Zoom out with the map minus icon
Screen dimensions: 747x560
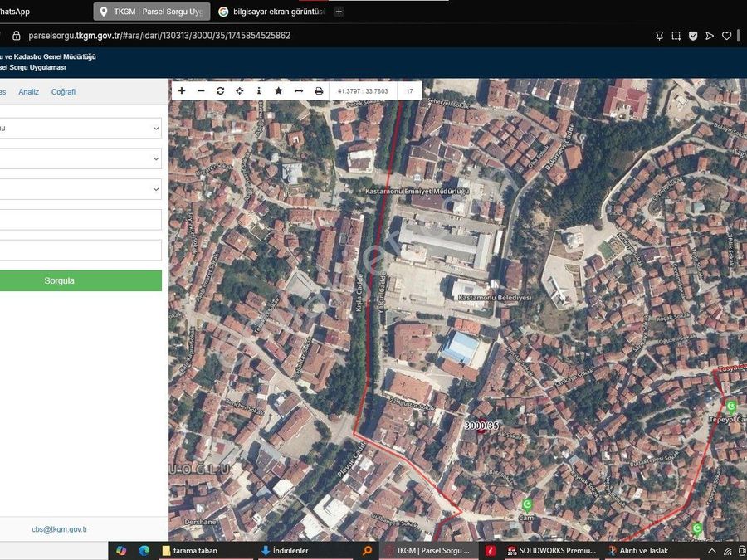201,90
